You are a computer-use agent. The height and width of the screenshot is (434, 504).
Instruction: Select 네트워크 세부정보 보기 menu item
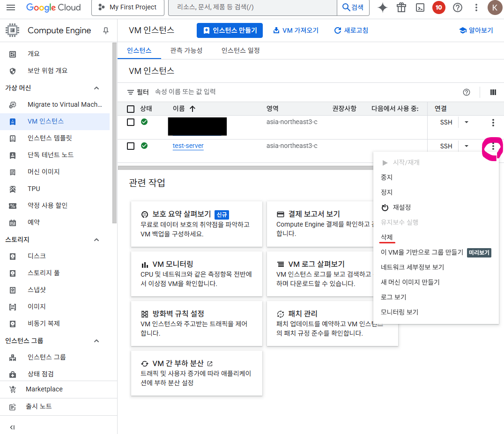click(x=436, y=267)
